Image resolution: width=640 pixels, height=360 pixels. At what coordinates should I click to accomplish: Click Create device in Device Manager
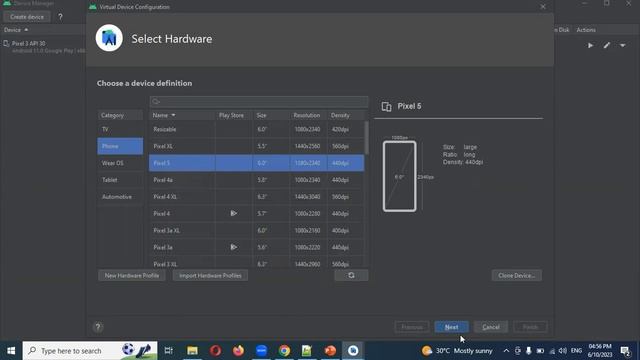pos(27,17)
